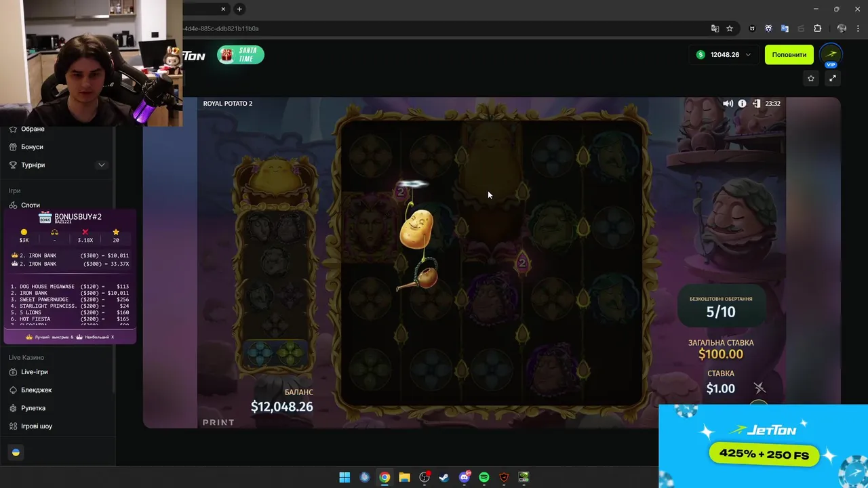Open the Santa Time promo badge
This screenshot has height=488, width=868.
click(x=241, y=55)
